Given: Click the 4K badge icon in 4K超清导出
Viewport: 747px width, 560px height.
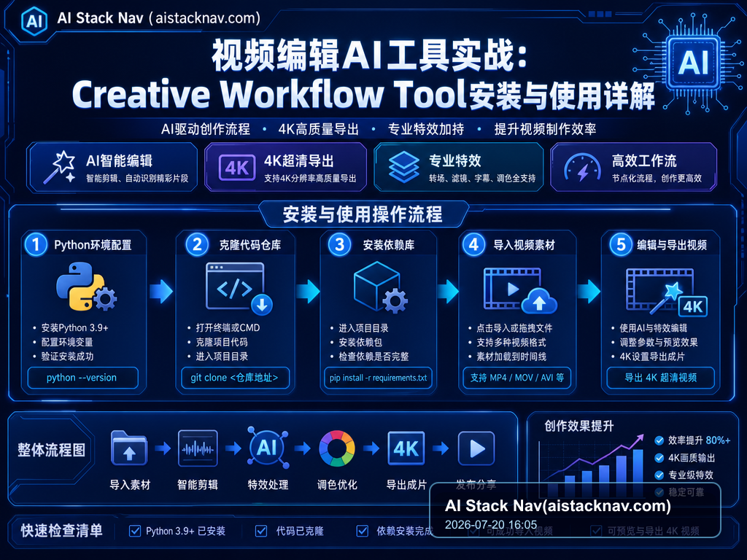Looking at the screenshot, I should (237, 168).
